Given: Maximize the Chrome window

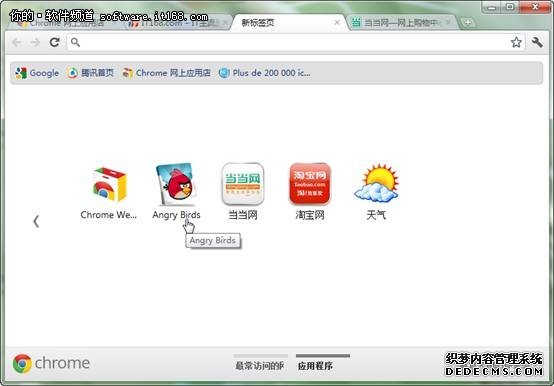Looking at the screenshot, I should [510, 7].
